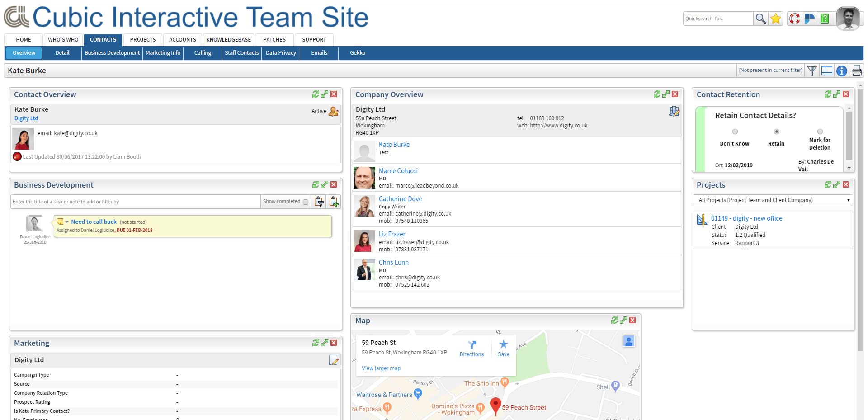868x420 pixels.
Task: Maximise the Contact Overview panel
Action: 325,94
